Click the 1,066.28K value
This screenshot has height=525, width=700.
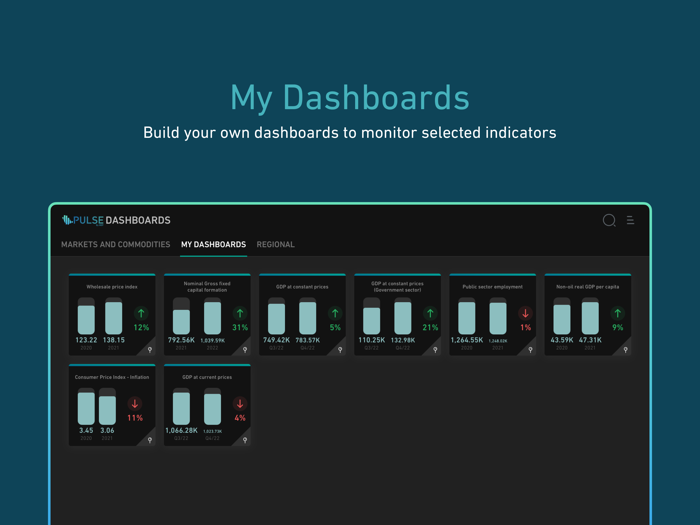tap(181, 430)
